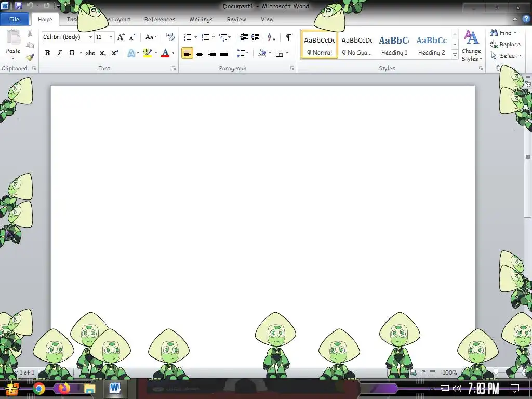The image size is (532, 399).
Task: Toggle Align Text Left
Action: (187, 53)
